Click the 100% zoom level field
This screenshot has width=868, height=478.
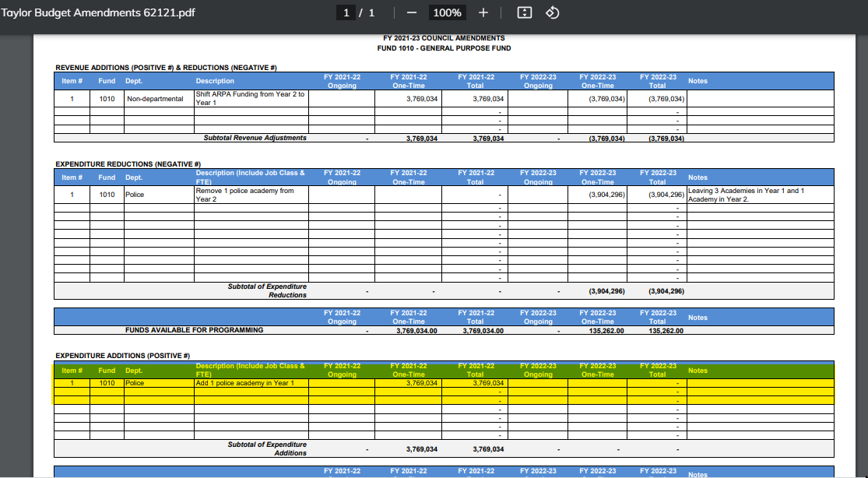tap(448, 12)
